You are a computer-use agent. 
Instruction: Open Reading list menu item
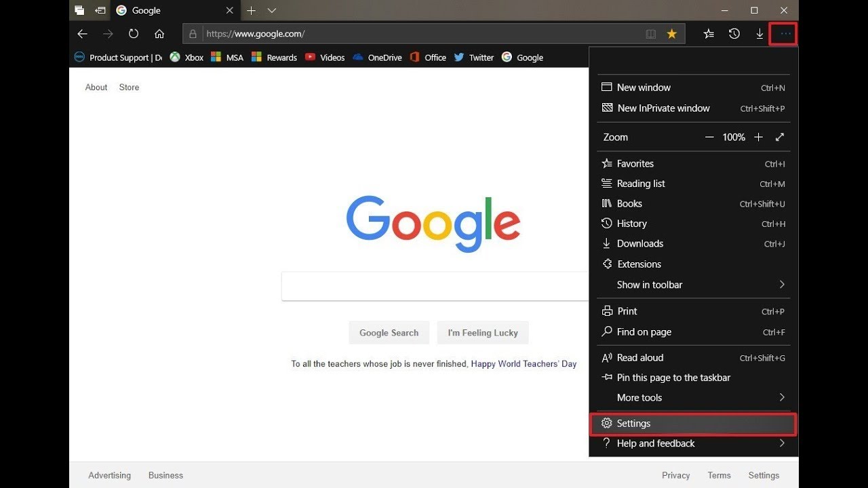pos(694,184)
